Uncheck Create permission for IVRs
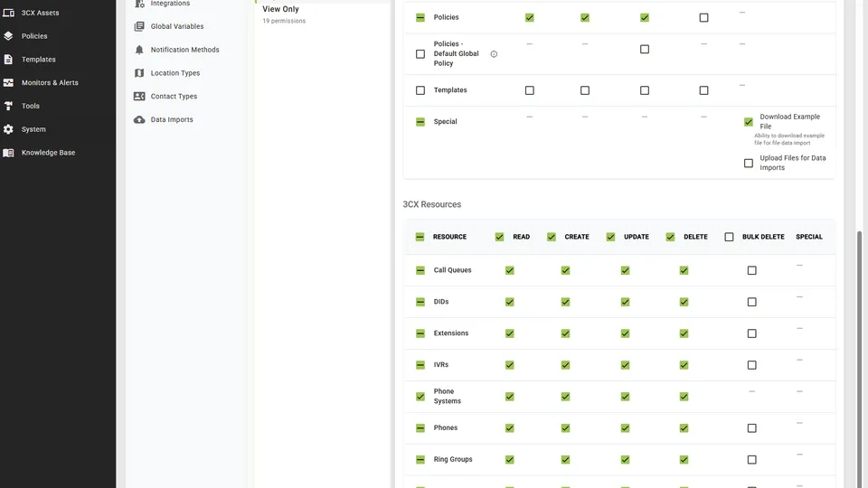This screenshot has width=868, height=488. (565, 365)
